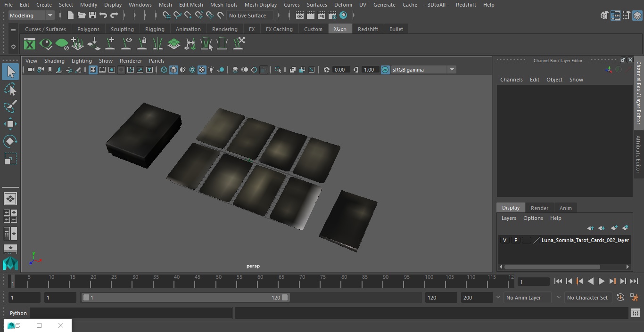Open the sRGB gamma view transform dropdown
Viewport: 644px width, 332px height.
[x=423, y=70]
